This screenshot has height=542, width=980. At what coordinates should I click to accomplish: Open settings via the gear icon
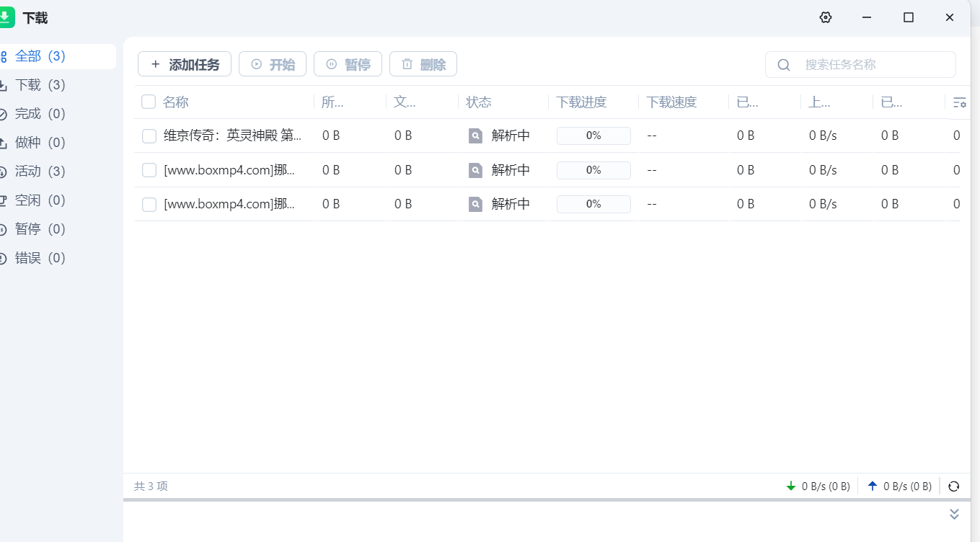[826, 18]
